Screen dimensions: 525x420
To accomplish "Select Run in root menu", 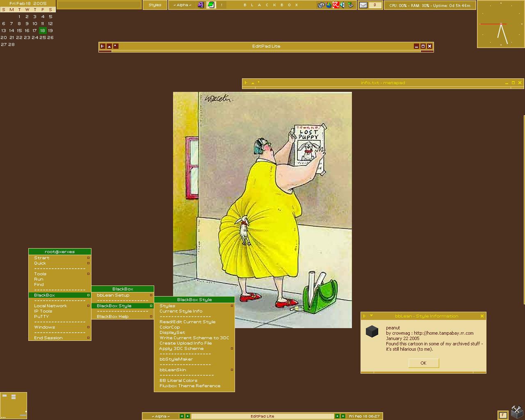I will coord(60,279).
